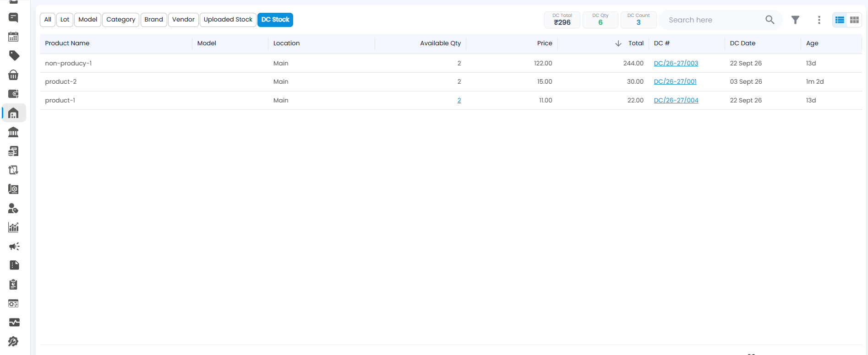Switch to grid view layout
The image size is (868, 355).
(x=855, y=20)
